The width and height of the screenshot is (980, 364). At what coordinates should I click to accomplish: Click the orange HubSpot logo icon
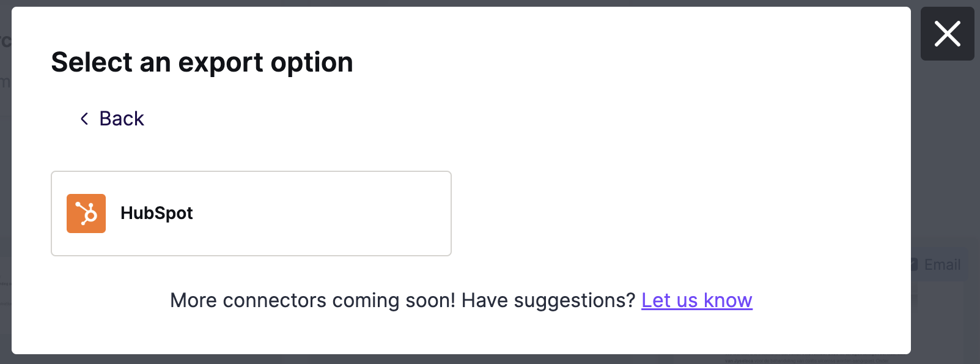[x=86, y=214]
